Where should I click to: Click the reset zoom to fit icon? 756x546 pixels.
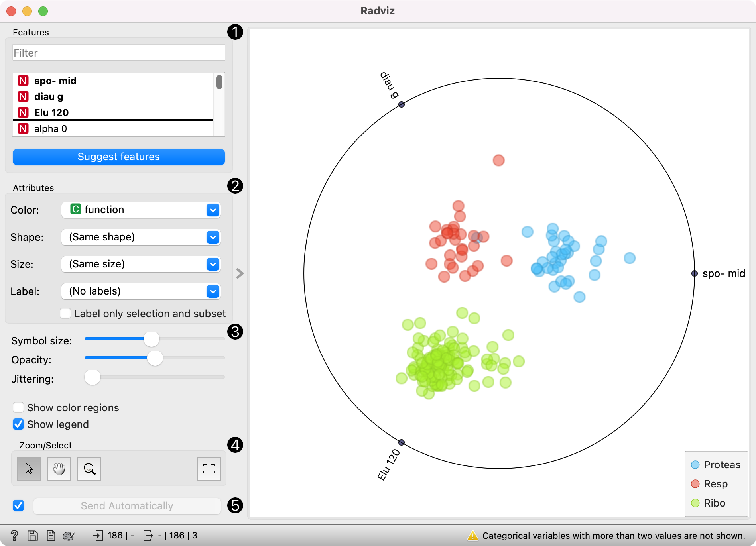[209, 469]
